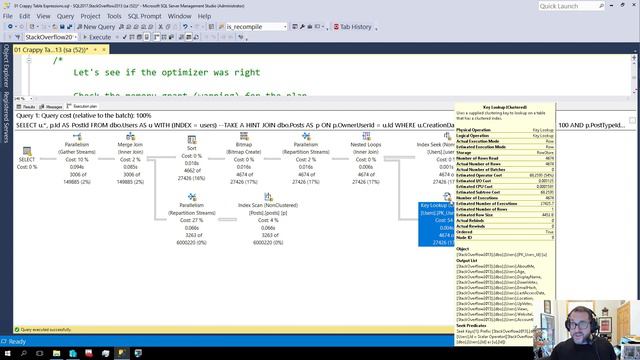Click the Navigate Backward toolbar icon
This screenshot has width=640, height=360.
click(x=10, y=27)
